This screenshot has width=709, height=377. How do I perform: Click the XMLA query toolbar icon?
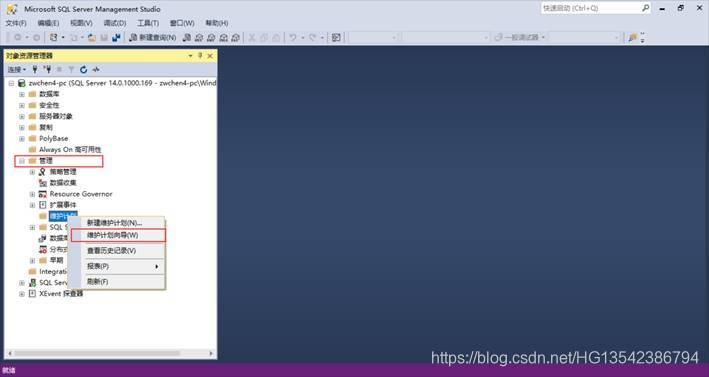(223, 38)
